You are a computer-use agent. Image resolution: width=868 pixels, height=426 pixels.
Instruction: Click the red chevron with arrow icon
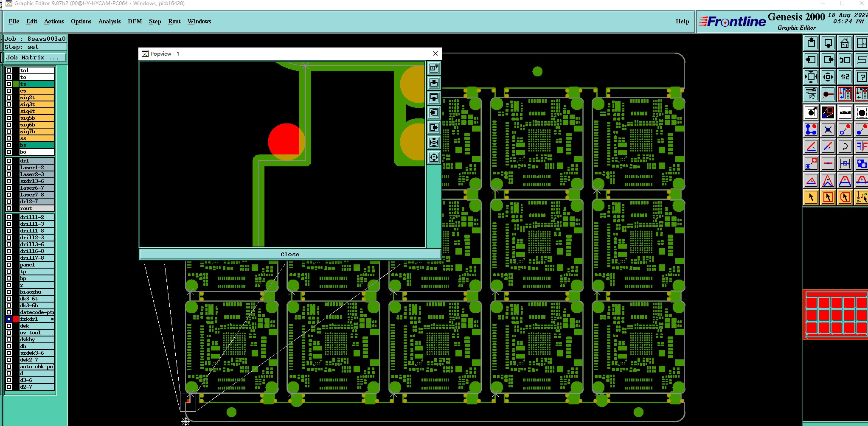pyautogui.click(x=828, y=180)
